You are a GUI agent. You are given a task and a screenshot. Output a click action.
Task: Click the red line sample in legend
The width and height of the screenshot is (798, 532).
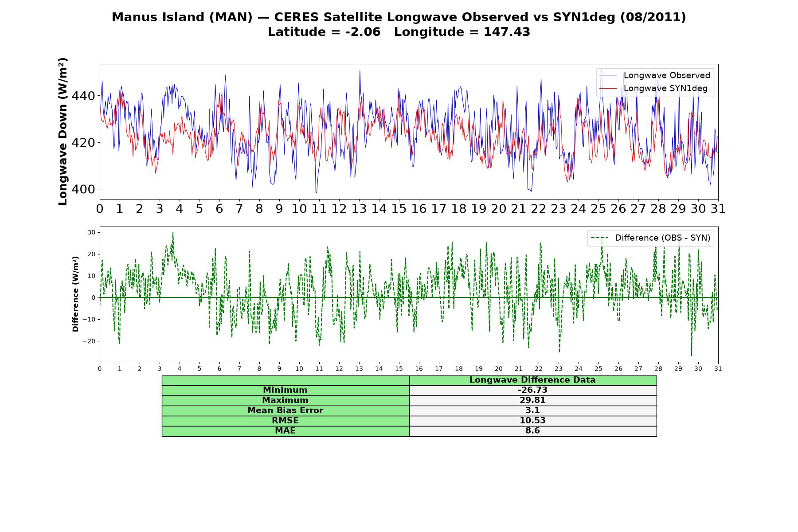608,89
